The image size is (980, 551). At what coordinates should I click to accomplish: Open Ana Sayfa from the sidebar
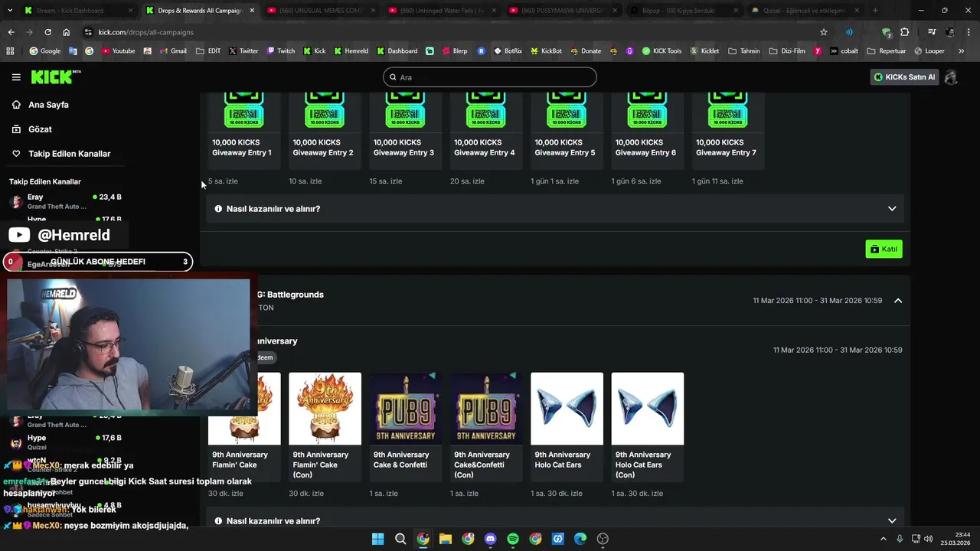[x=48, y=105]
